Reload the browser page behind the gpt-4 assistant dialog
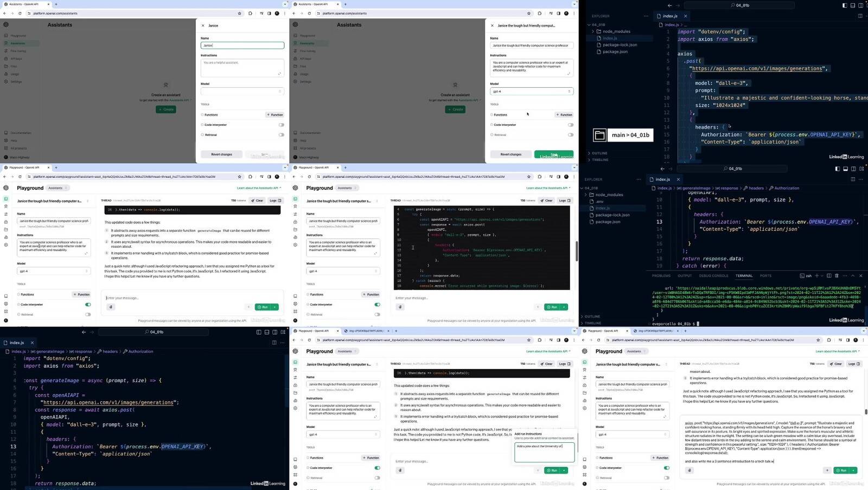This screenshot has height=490, width=868. click(x=309, y=13)
